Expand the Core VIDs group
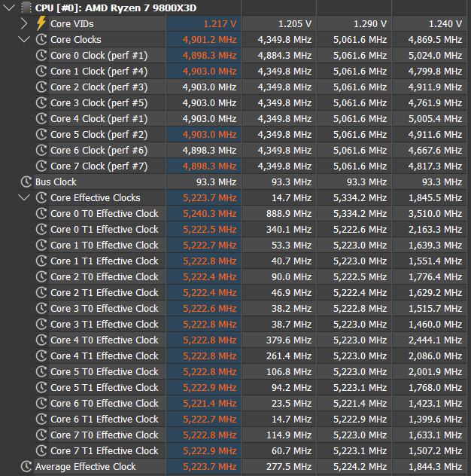Viewport: 471px width, 476px height. click(x=24, y=23)
